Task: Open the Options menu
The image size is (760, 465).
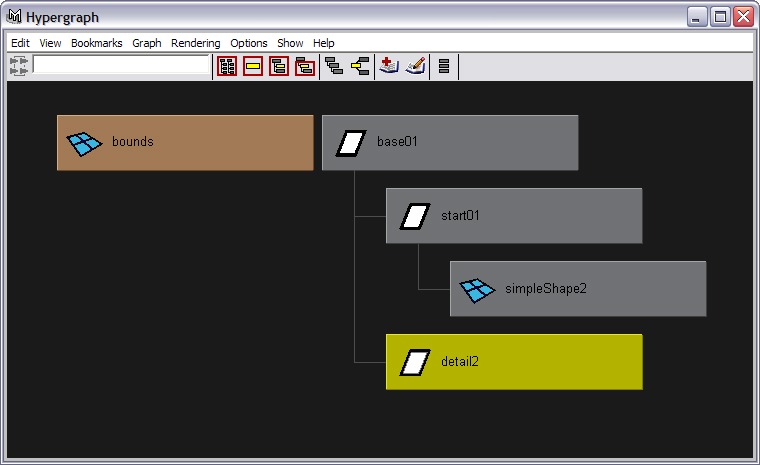Action: [249, 43]
